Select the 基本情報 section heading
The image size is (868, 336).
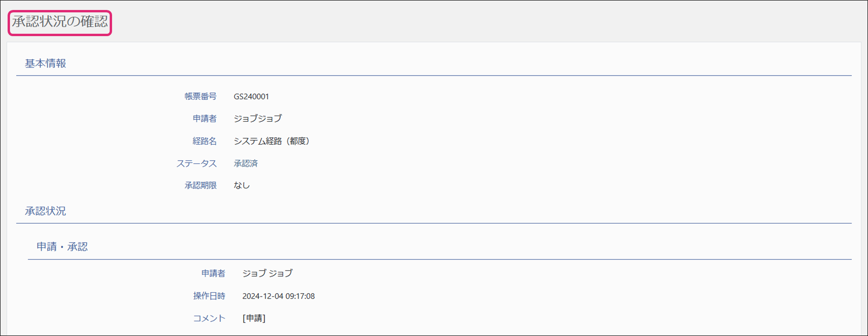point(46,64)
